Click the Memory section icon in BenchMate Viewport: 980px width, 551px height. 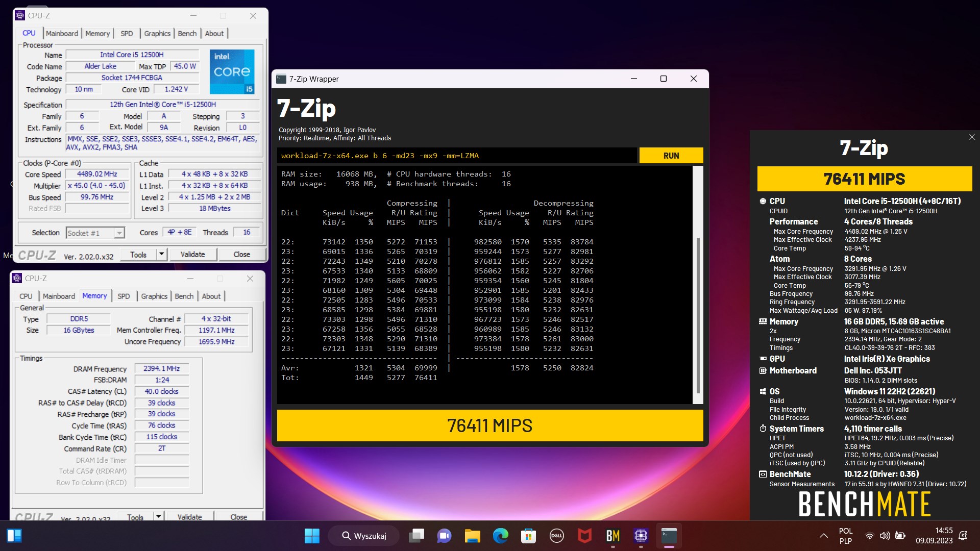pos(763,322)
